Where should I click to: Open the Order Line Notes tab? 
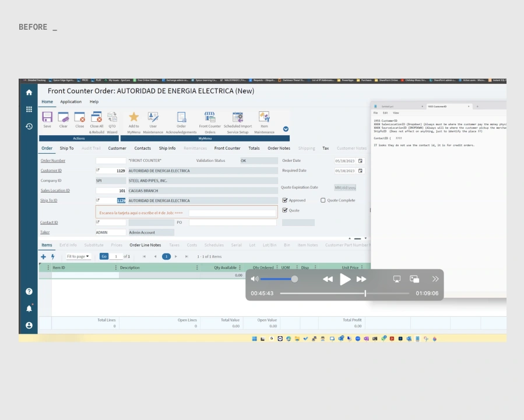[x=145, y=245]
